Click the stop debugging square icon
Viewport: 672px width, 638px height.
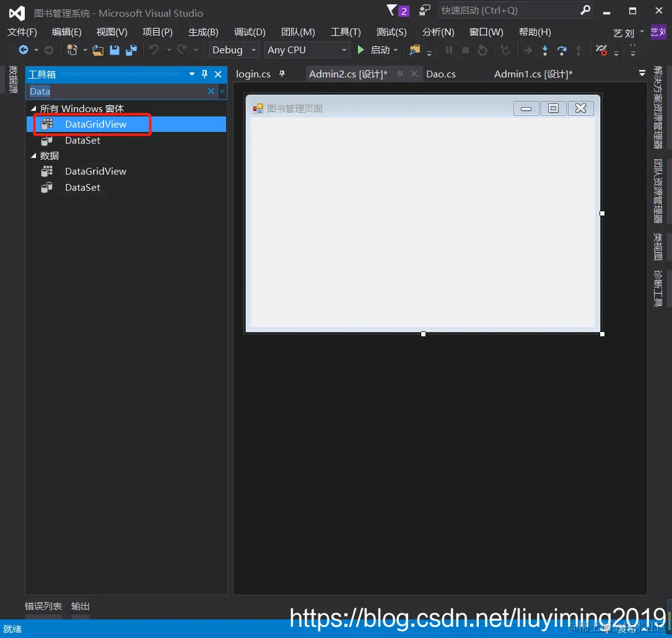click(465, 50)
